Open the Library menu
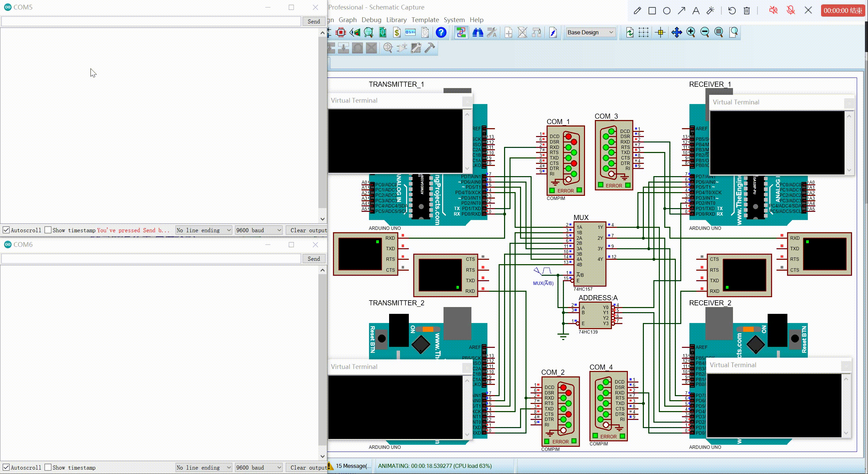The width and height of the screenshot is (868, 474). (x=396, y=20)
